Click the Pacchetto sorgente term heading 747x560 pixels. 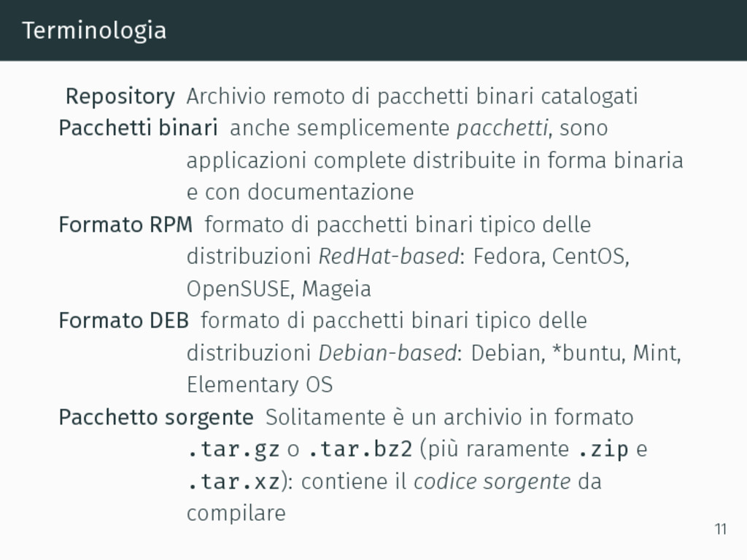156,418
